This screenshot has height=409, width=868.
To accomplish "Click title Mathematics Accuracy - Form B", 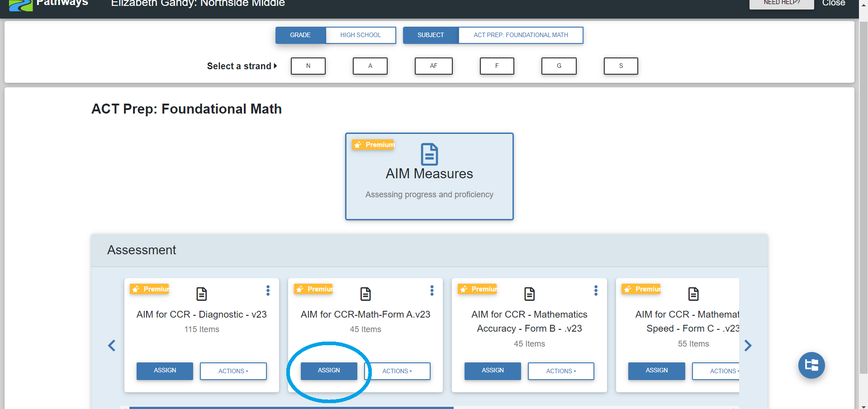I will (529, 321).
